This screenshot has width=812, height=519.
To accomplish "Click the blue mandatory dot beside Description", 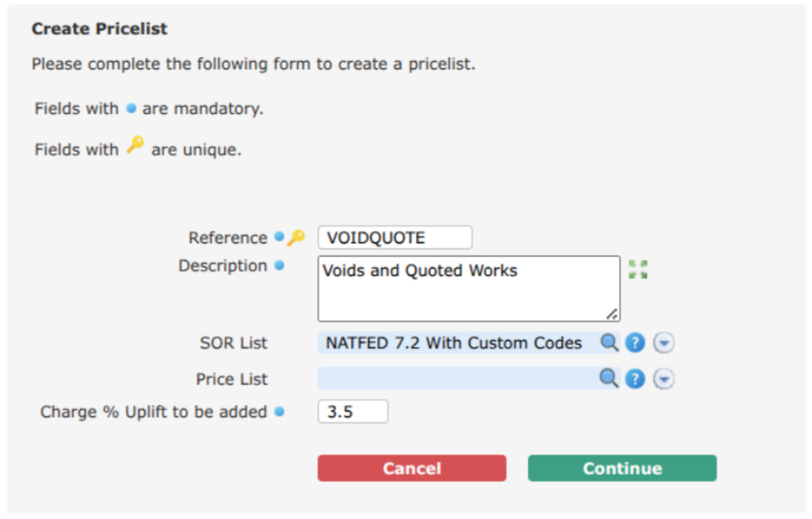I will coord(279,266).
